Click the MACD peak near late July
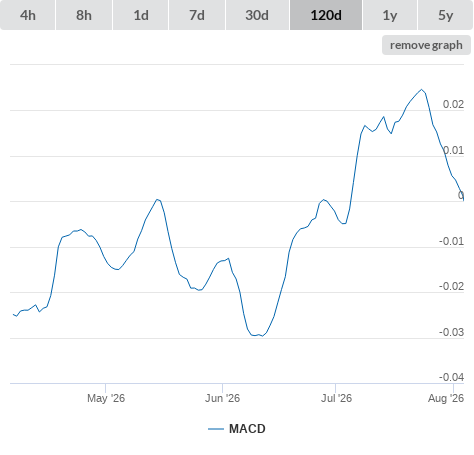474x455 pixels. tap(422, 89)
